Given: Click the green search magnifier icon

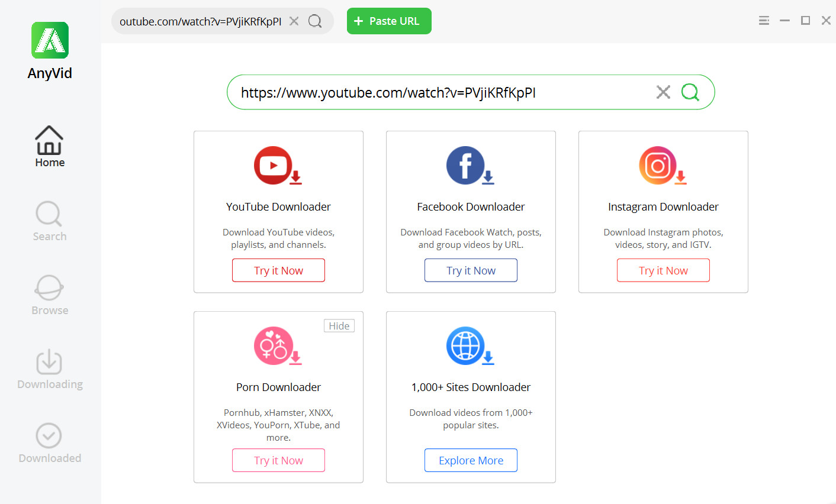Looking at the screenshot, I should click(690, 92).
